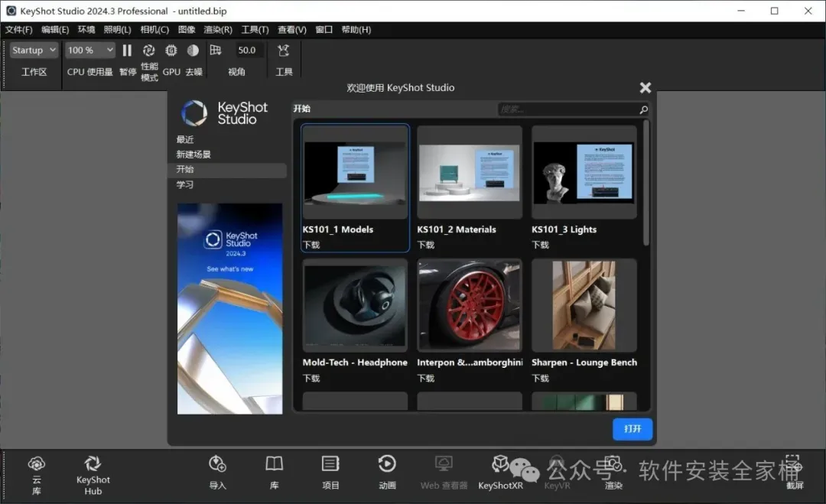Select the Interpon Lamborghini wheel thumbnail

(x=470, y=306)
